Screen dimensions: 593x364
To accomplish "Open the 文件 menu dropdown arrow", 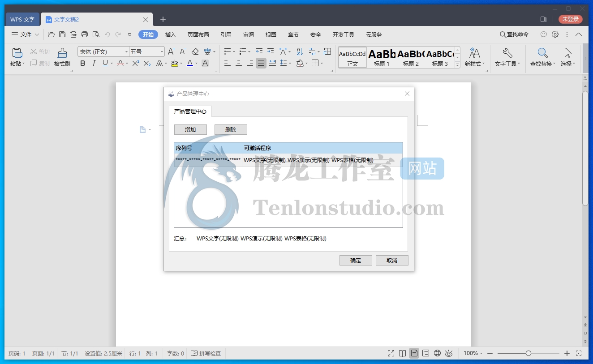I will click(x=37, y=34).
